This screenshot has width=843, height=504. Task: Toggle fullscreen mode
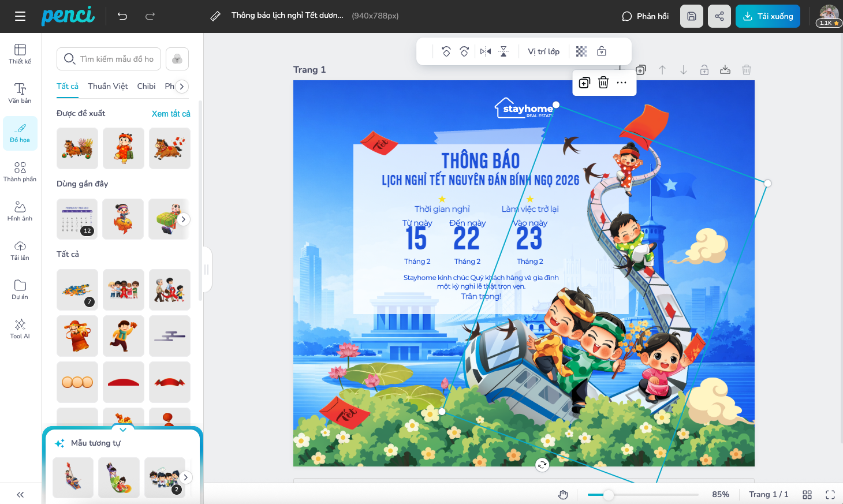tap(830, 495)
